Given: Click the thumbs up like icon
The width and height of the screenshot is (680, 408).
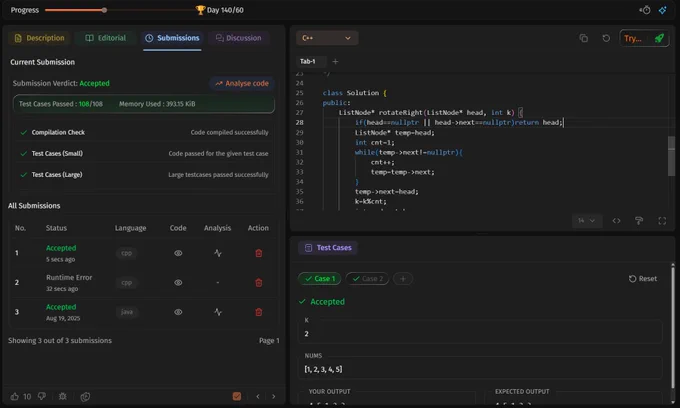Looking at the screenshot, I should pyautogui.click(x=15, y=396).
